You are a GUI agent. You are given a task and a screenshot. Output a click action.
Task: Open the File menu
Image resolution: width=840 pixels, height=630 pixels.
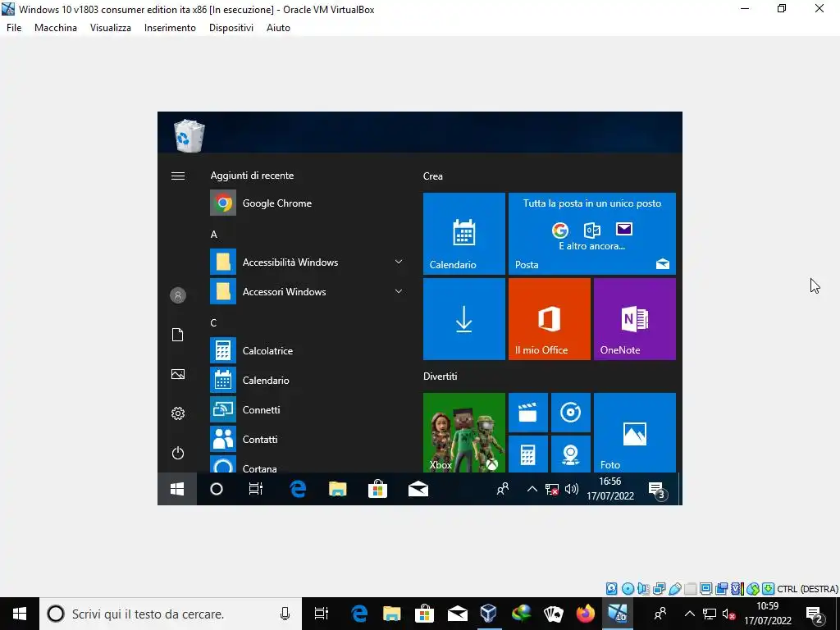click(14, 28)
